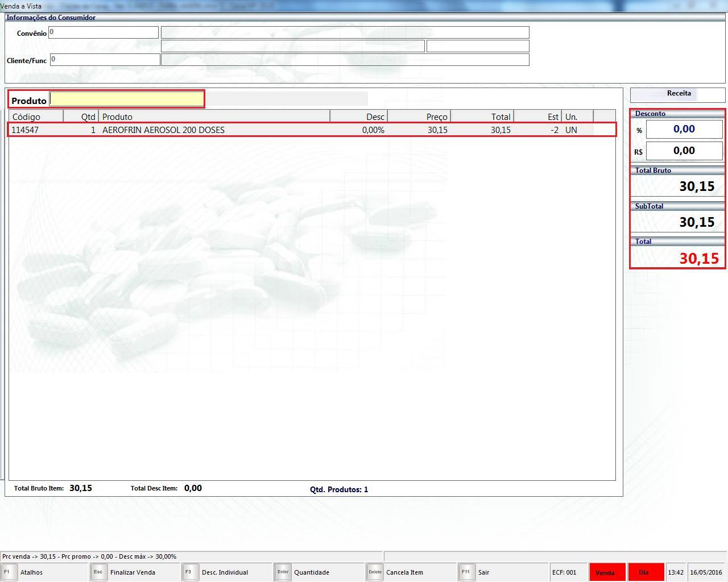Click the F11 key icon for Sair

coord(466,572)
